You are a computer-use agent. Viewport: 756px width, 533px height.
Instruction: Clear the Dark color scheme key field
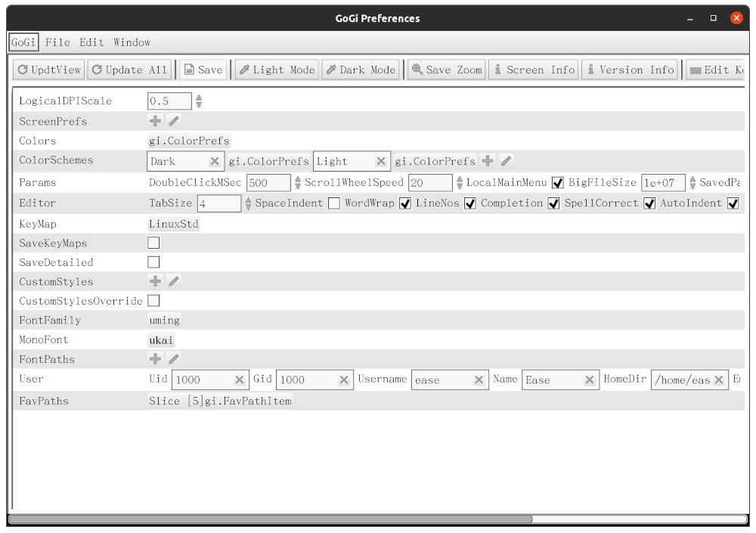pyautogui.click(x=215, y=161)
